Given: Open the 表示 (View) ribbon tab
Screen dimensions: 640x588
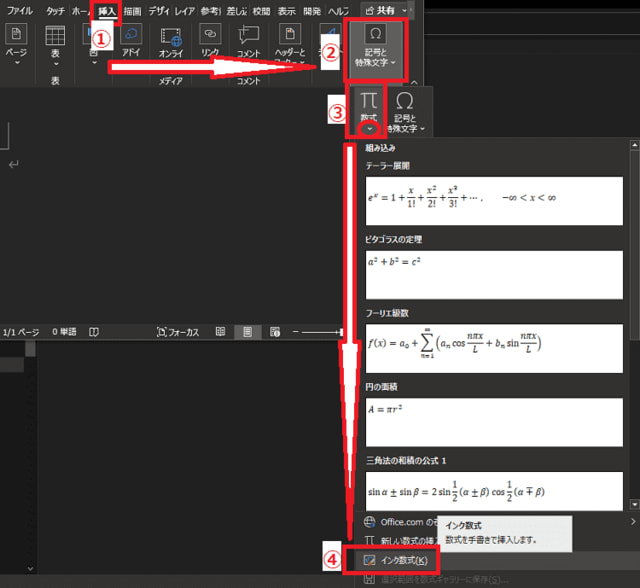Looking at the screenshot, I should pyautogui.click(x=286, y=11).
